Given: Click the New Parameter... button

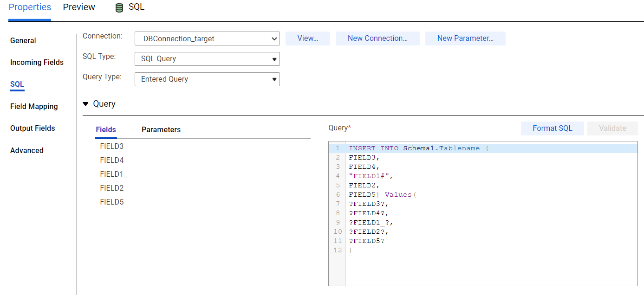Looking at the screenshot, I should click(x=465, y=38).
